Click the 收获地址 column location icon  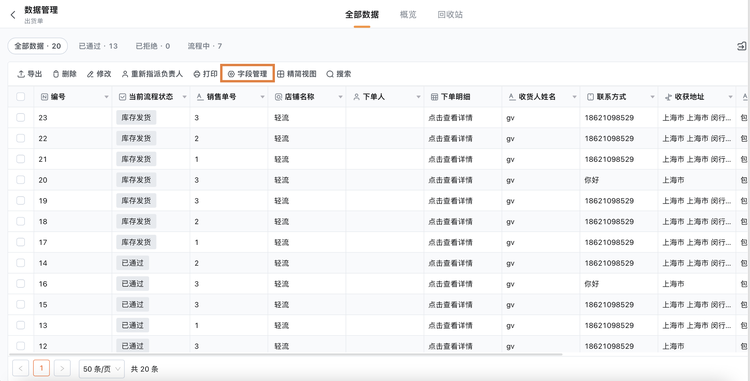[x=668, y=97]
